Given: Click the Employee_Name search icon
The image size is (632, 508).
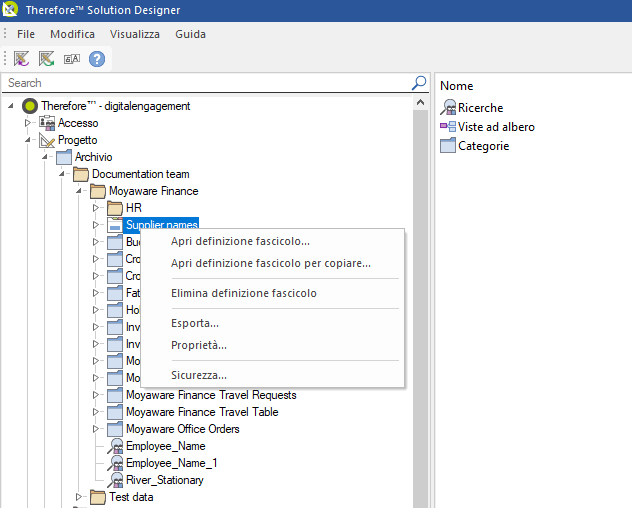Looking at the screenshot, I should click(x=115, y=446).
